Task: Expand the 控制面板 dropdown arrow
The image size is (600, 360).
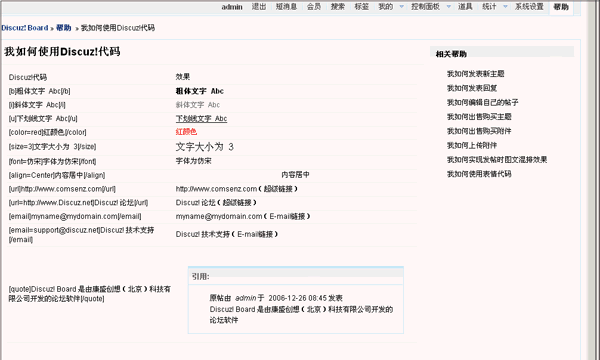Action: point(448,7)
